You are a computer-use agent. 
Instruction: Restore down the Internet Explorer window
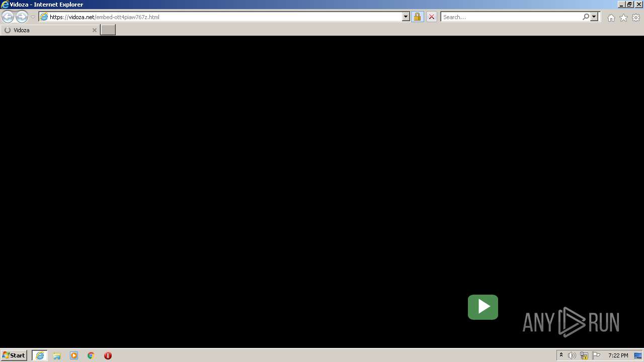click(630, 5)
